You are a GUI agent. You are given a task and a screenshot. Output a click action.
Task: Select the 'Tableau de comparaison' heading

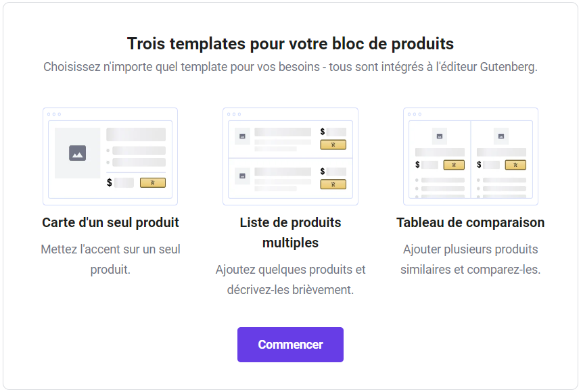pos(471,222)
